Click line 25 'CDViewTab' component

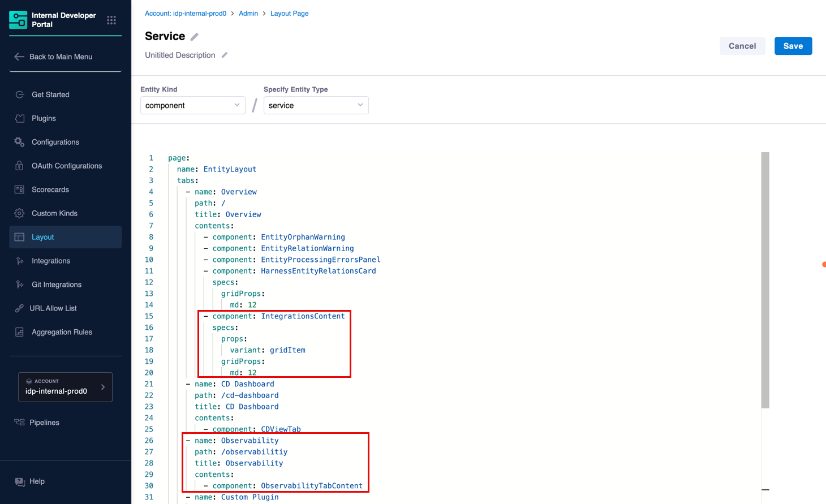point(281,429)
